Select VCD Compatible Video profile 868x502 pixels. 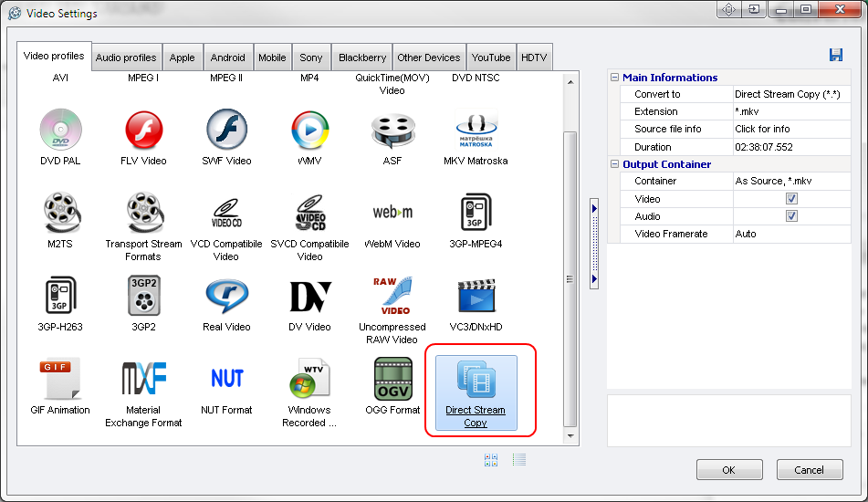[226, 213]
